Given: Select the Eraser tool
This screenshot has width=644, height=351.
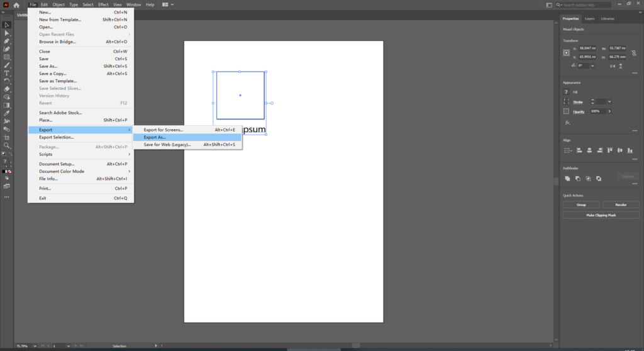Looking at the screenshot, I should [6, 89].
